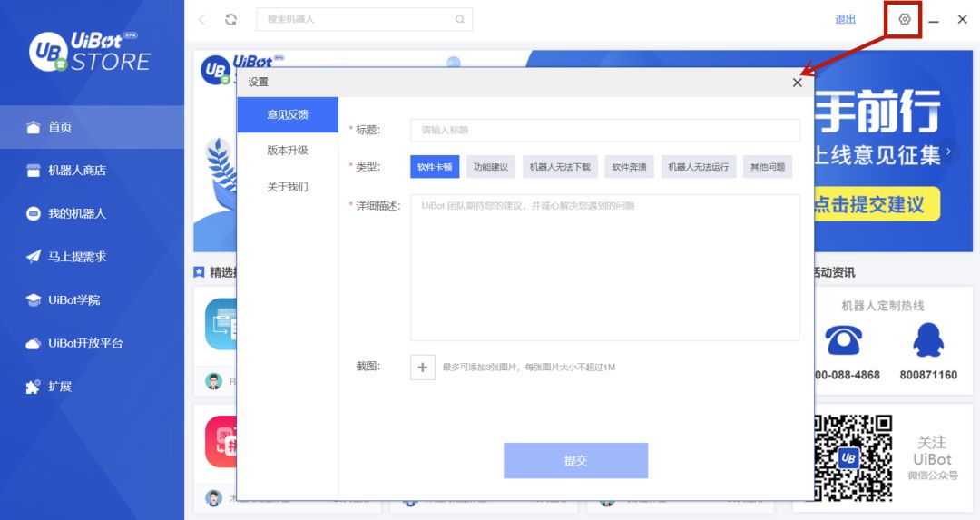This screenshot has width=980, height=520.
Task: Open 首页 in the sidebar
Action: (x=92, y=127)
